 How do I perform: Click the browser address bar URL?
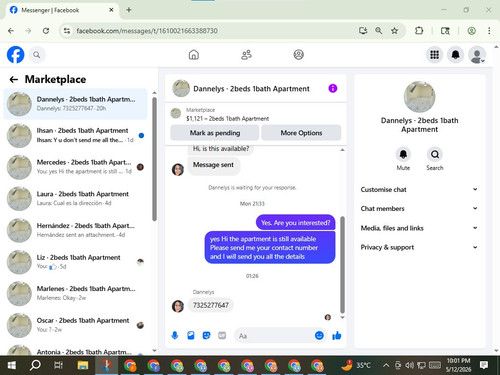(147, 31)
